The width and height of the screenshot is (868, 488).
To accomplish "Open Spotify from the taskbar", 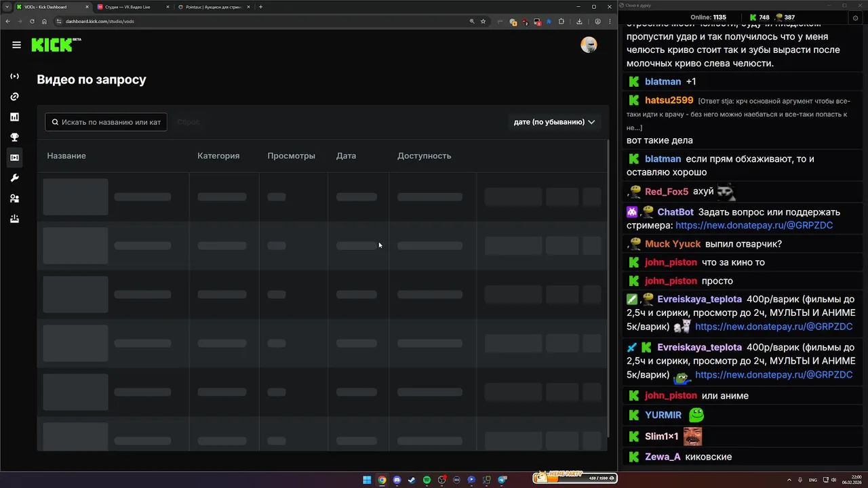I will coord(427,480).
